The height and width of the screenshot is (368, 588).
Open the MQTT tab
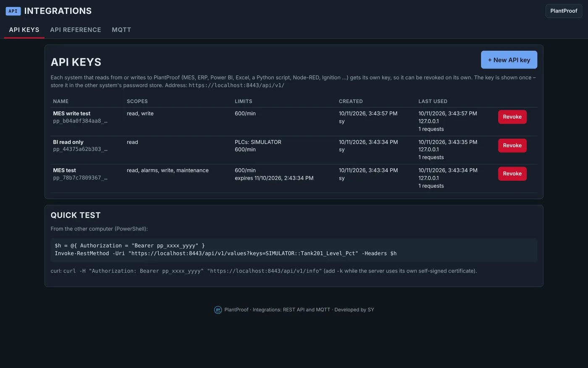coord(121,30)
